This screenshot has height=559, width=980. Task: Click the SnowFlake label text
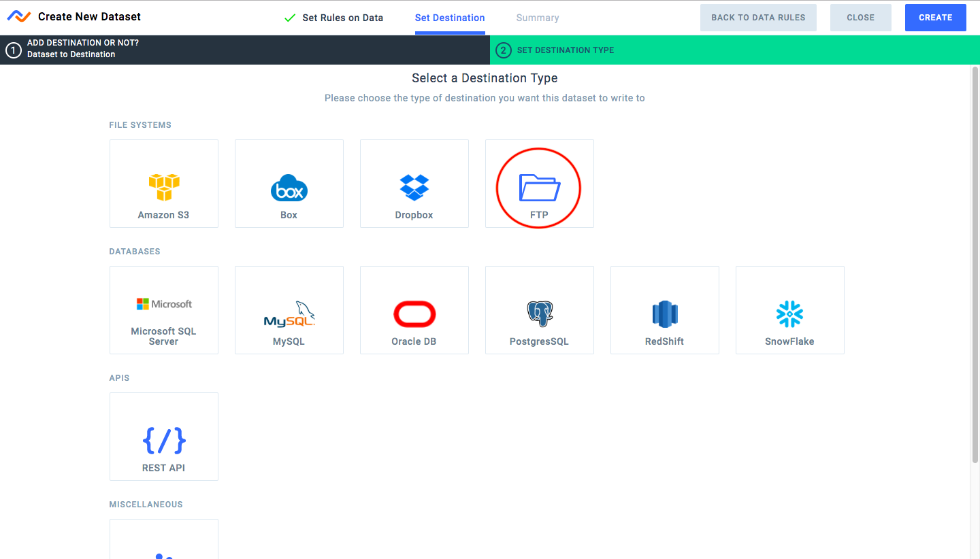pos(790,341)
